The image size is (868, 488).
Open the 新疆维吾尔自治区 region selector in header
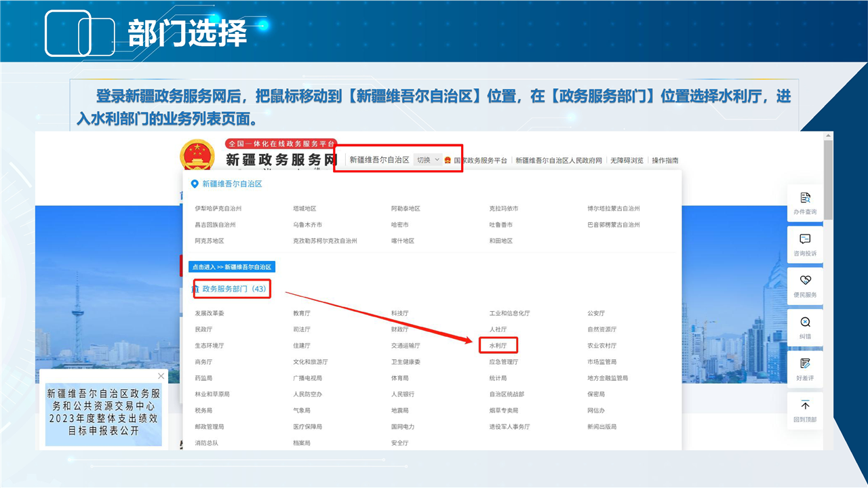tap(379, 160)
